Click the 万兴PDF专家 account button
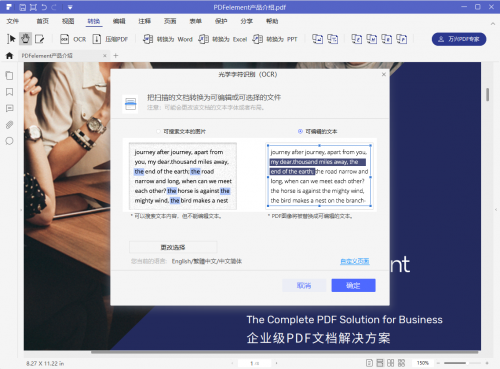Image resolution: width=500 pixels, height=369 pixels. tap(459, 39)
